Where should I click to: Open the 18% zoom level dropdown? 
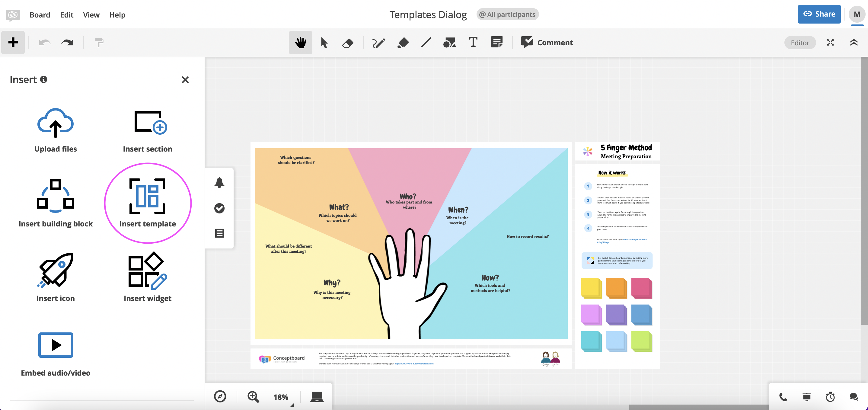(x=281, y=397)
